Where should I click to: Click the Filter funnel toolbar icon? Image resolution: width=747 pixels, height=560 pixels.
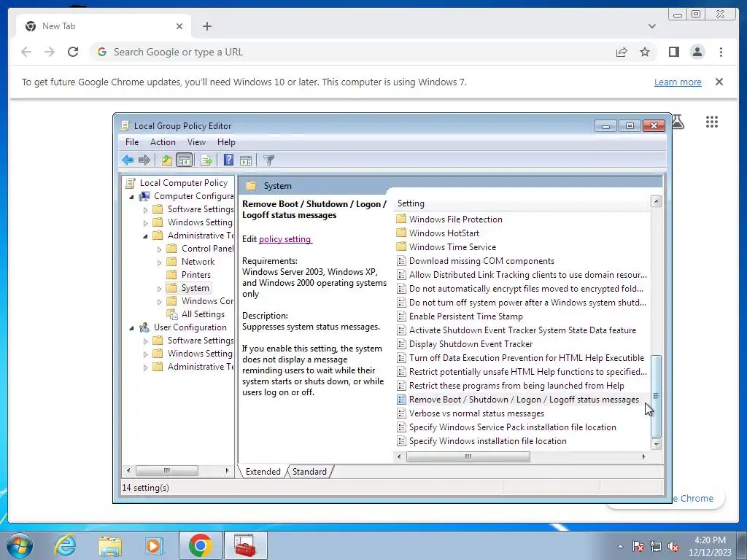click(x=268, y=160)
